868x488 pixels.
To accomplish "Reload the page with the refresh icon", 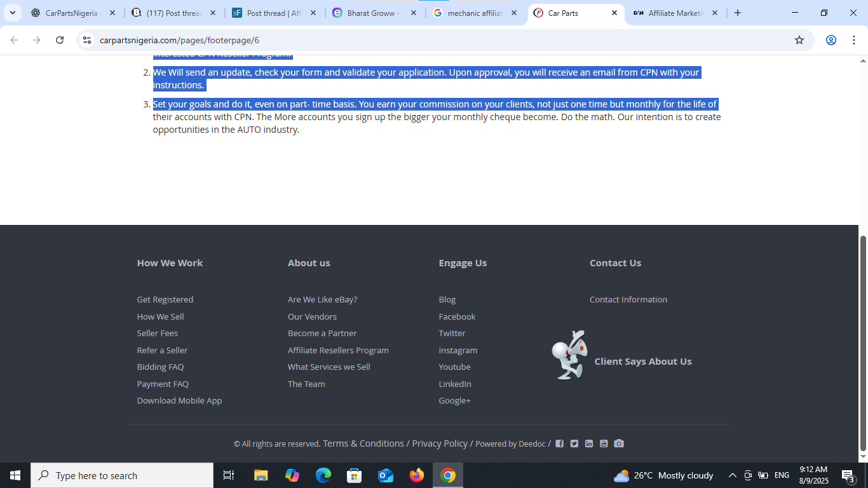I will coord(60,40).
